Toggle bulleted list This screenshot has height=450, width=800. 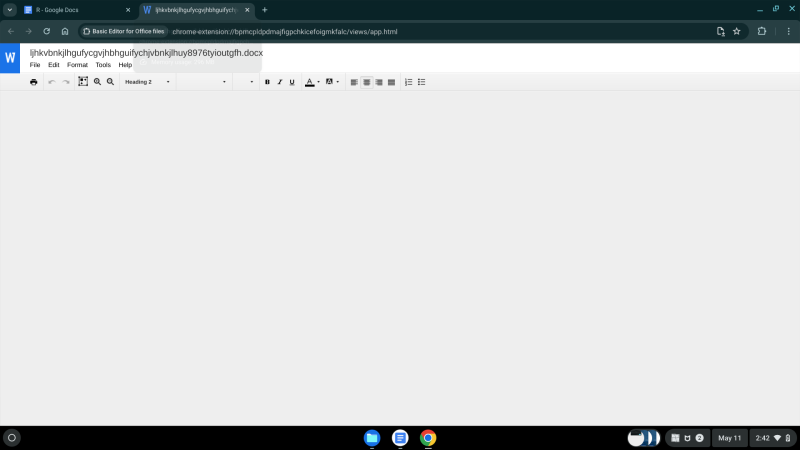tap(421, 82)
